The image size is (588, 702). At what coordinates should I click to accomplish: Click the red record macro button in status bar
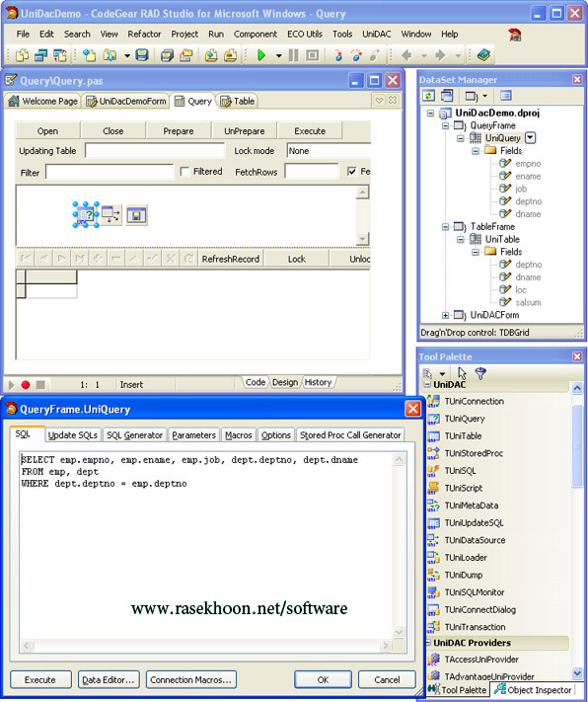[x=26, y=385]
